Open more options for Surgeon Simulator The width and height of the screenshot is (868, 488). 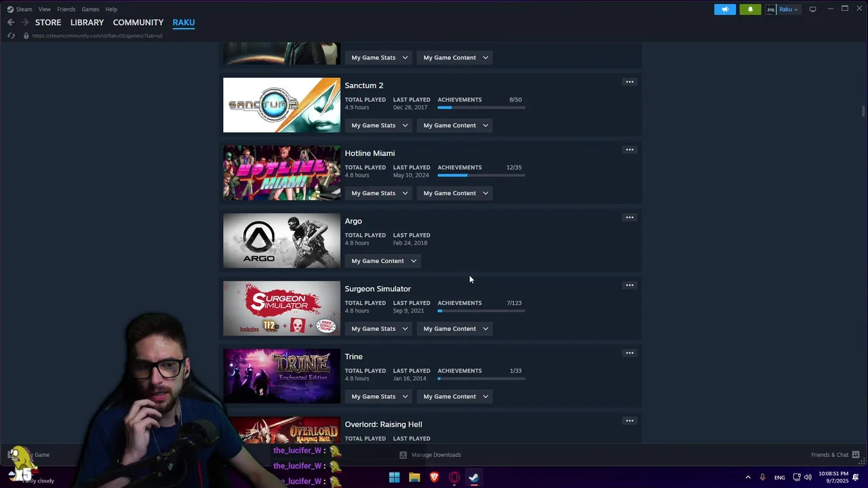(x=629, y=285)
